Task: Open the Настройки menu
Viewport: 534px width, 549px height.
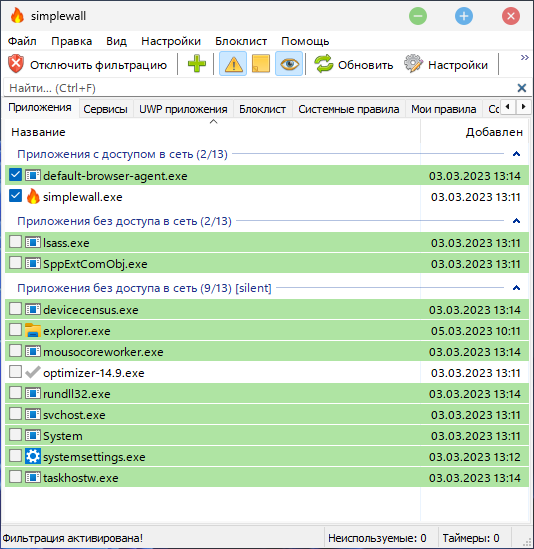Action: point(171,41)
